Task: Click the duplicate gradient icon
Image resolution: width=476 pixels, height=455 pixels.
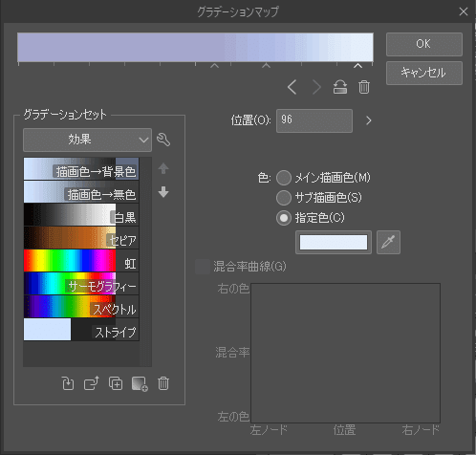Action: (x=116, y=383)
